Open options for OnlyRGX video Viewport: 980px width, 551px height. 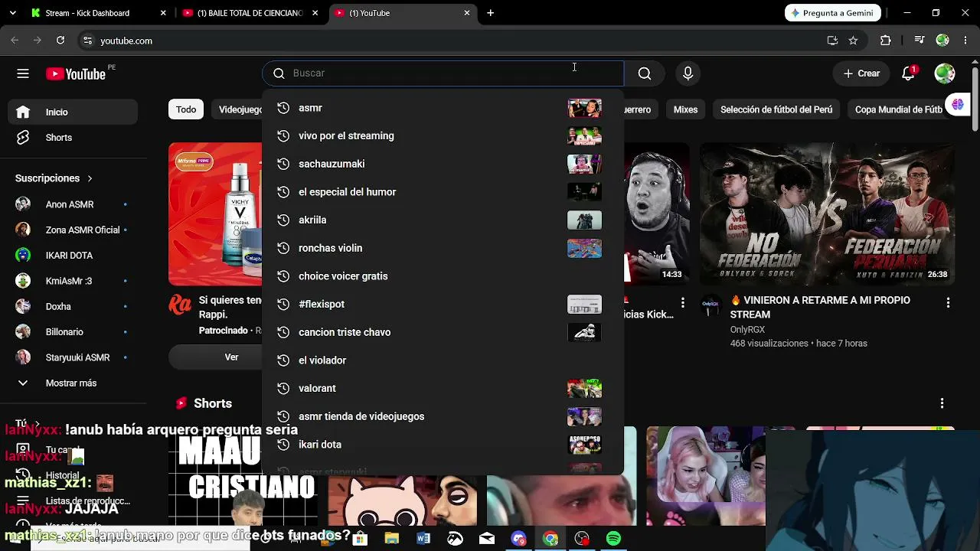click(948, 303)
